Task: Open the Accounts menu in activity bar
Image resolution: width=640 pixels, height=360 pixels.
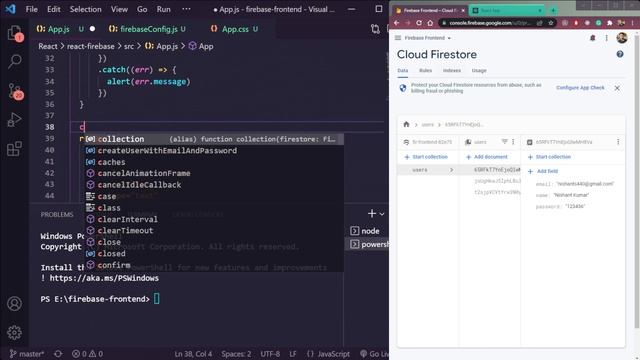Action: coord(14,304)
